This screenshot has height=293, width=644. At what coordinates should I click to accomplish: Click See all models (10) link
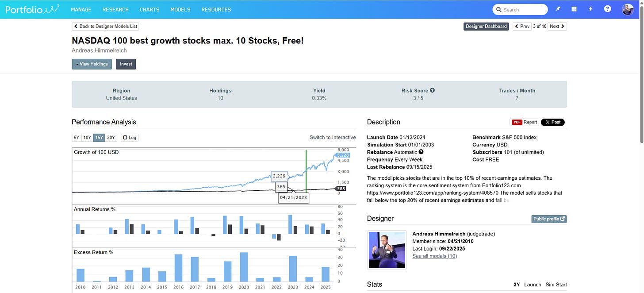(x=434, y=256)
